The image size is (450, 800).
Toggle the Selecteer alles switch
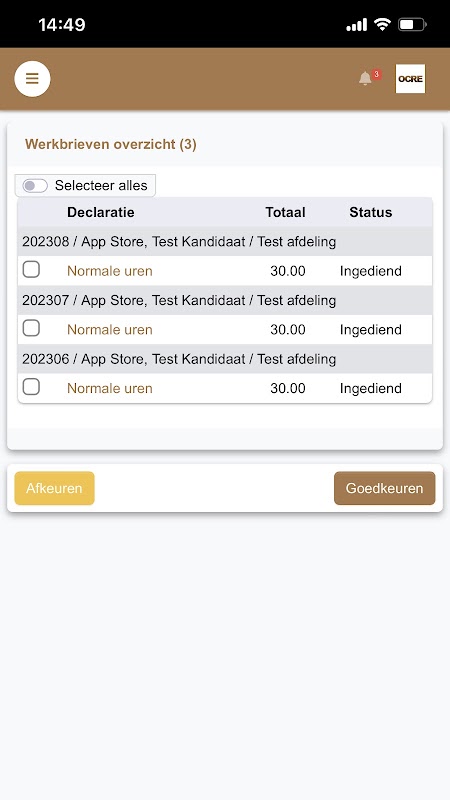(x=35, y=186)
